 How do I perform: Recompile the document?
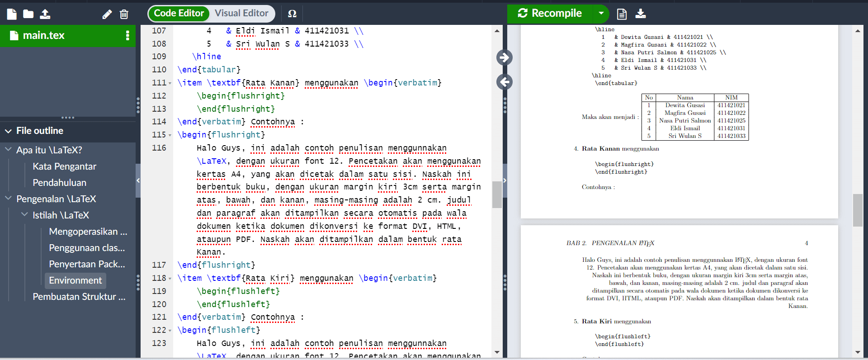point(550,13)
